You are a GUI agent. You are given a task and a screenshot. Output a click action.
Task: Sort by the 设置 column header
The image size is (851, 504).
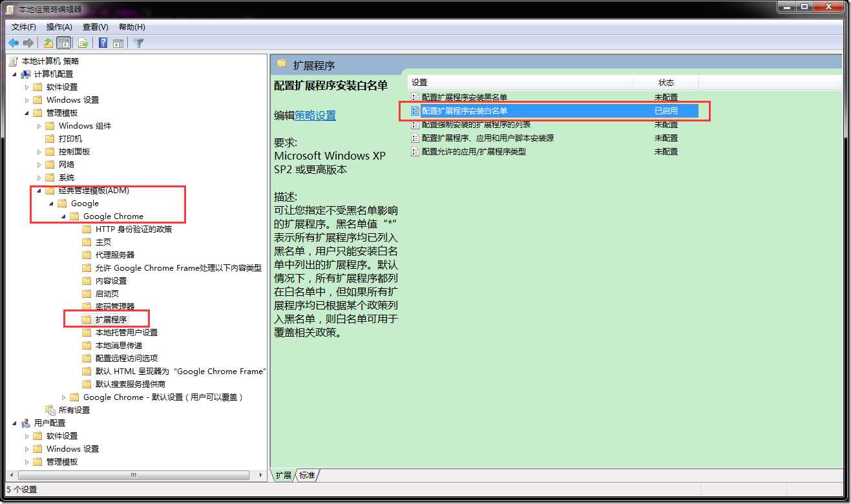click(x=520, y=83)
